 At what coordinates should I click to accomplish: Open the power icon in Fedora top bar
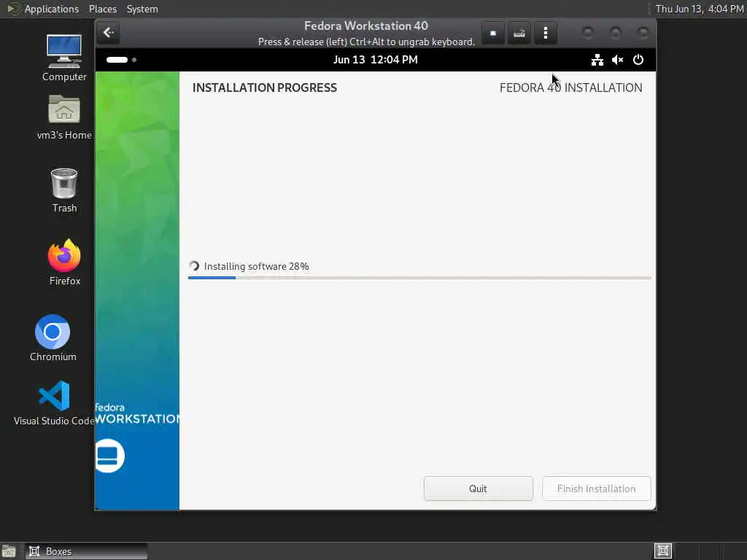tap(638, 60)
